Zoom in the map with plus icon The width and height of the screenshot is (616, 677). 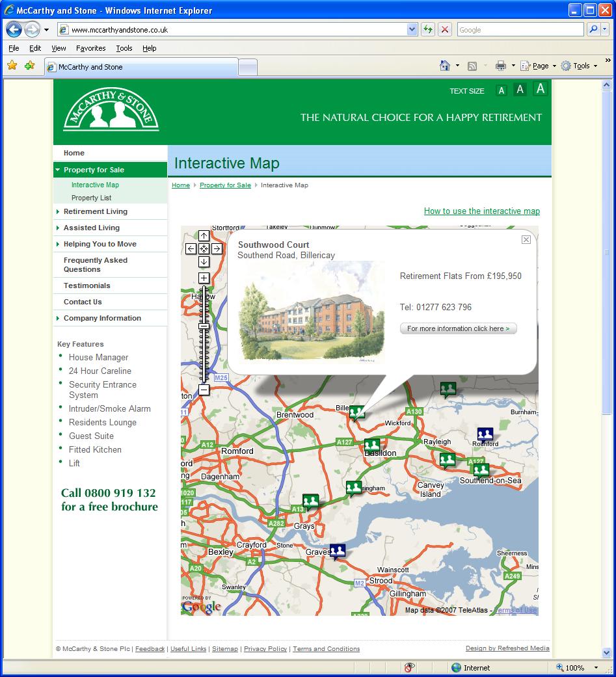click(204, 278)
